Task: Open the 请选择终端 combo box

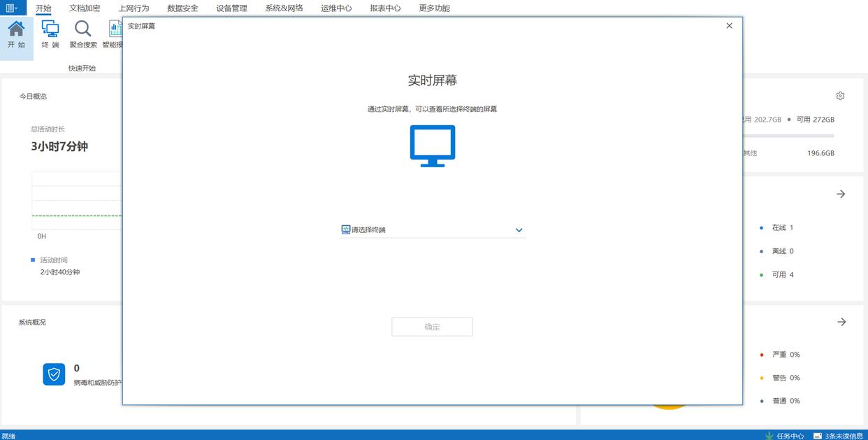Action: (433, 229)
